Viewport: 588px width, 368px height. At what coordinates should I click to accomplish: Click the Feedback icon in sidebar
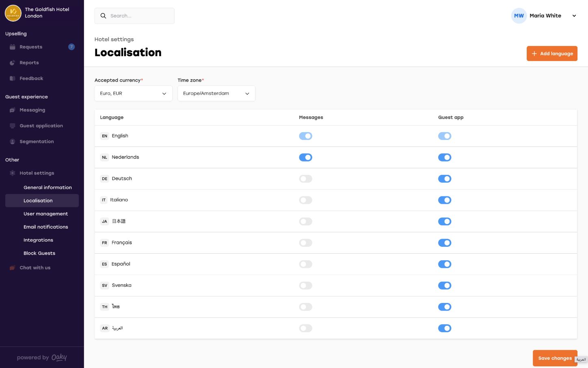pos(13,78)
